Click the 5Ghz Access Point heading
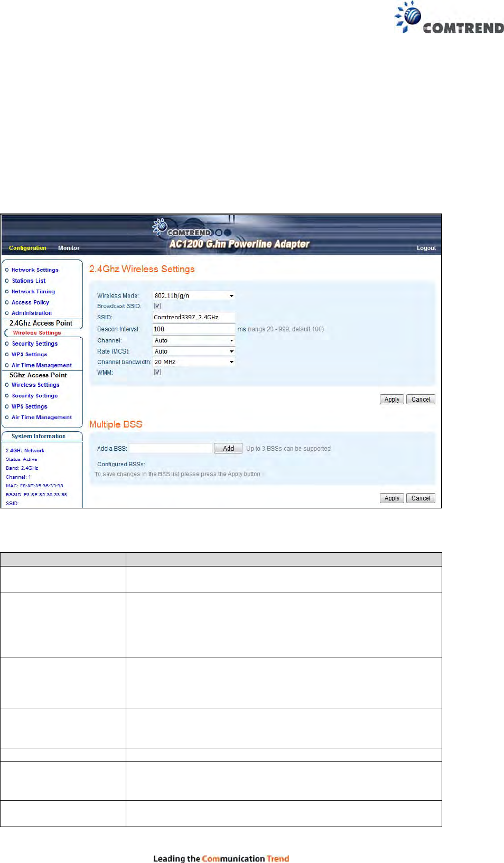Image resolution: width=504 pixels, height=863 pixels. (38, 375)
